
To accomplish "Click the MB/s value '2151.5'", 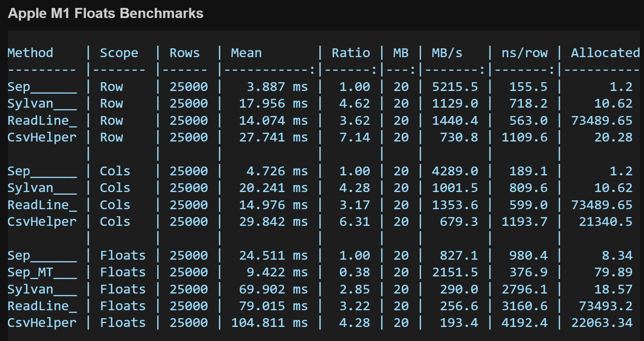I will click(x=455, y=272).
